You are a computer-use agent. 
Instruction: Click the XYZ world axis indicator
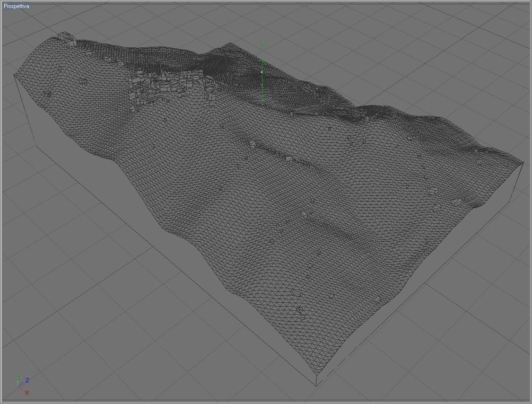(x=22, y=385)
